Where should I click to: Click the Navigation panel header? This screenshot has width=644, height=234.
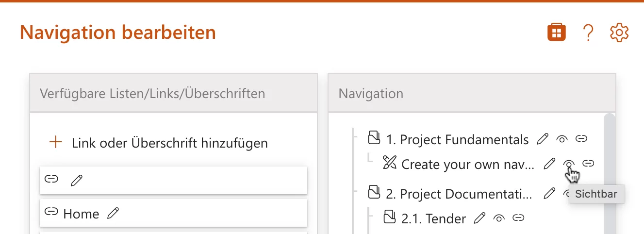[x=472, y=93]
